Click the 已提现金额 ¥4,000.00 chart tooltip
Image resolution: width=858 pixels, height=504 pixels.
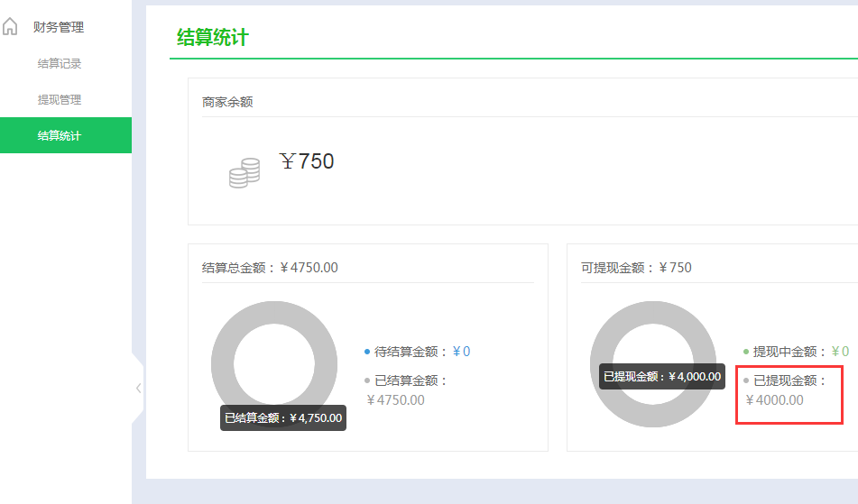coord(662,376)
